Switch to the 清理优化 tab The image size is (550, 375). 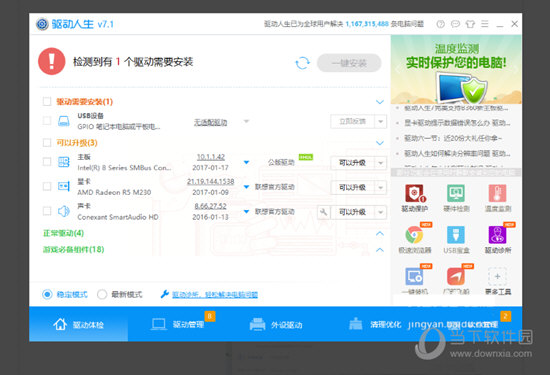(375, 324)
